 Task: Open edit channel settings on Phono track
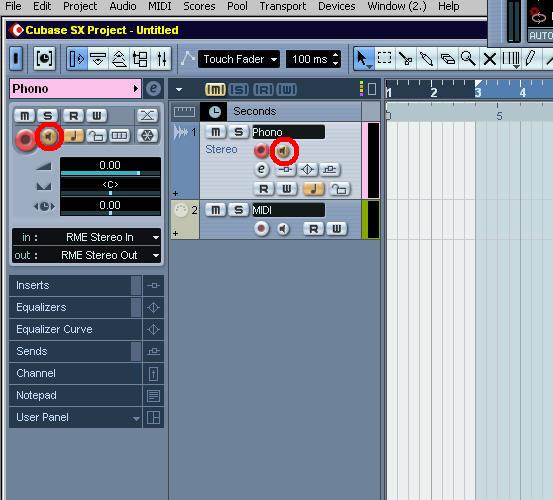pyautogui.click(x=261, y=170)
